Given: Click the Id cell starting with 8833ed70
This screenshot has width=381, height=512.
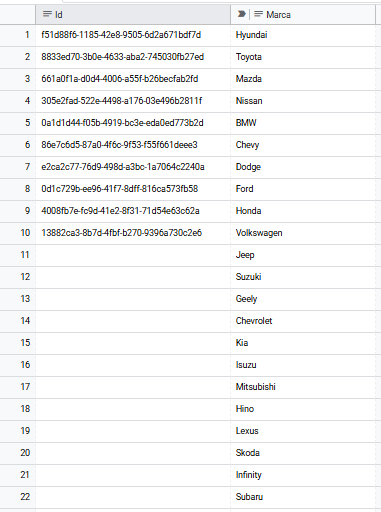Looking at the screenshot, I should 133,57.
